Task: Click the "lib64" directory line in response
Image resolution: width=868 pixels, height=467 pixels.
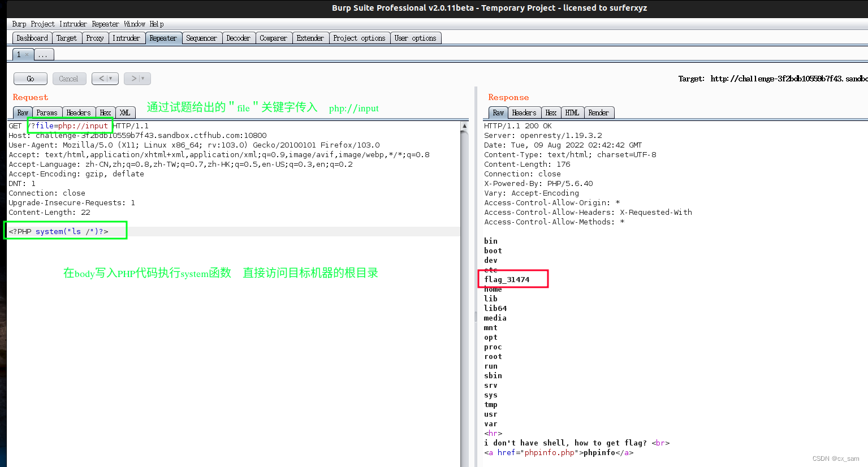Action: (x=495, y=309)
